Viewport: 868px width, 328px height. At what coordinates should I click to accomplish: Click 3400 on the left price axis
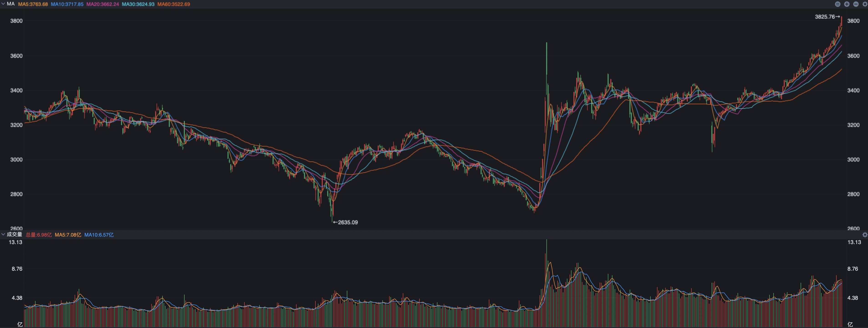click(17, 90)
